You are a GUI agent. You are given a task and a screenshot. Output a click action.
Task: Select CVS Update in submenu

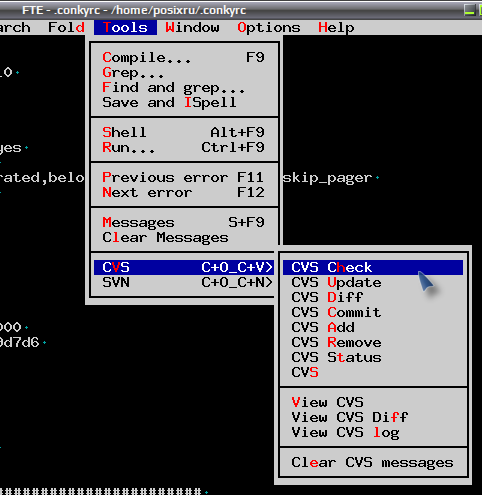coord(373,282)
